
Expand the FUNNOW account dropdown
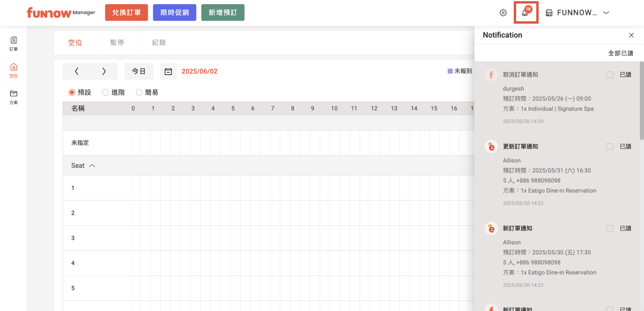(x=606, y=13)
